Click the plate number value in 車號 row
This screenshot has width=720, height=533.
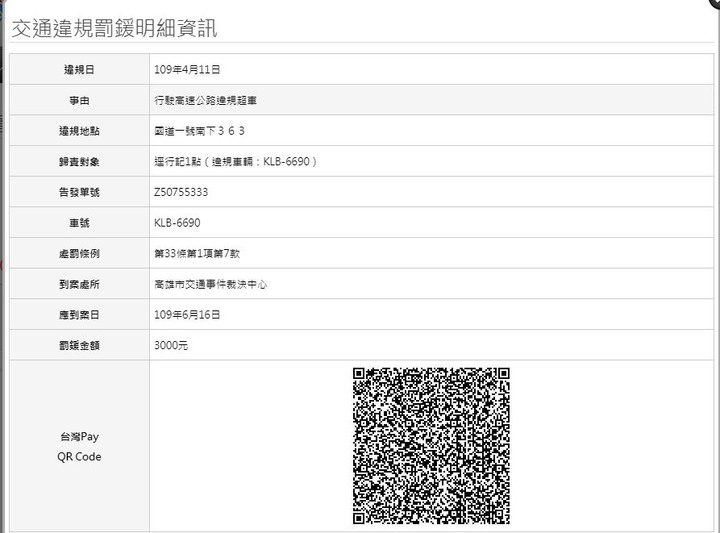177,223
